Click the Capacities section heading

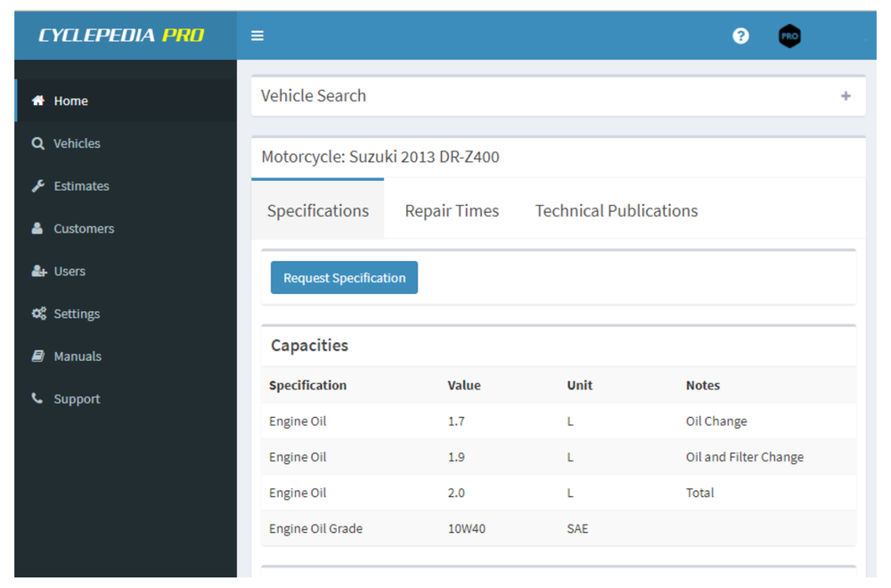pos(310,346)
